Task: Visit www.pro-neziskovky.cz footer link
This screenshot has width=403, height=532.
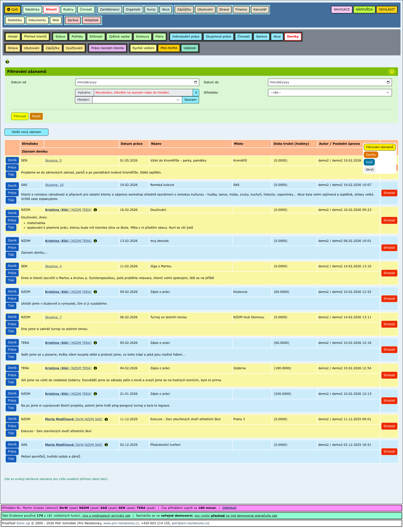Action: click(x=121, y=523)
